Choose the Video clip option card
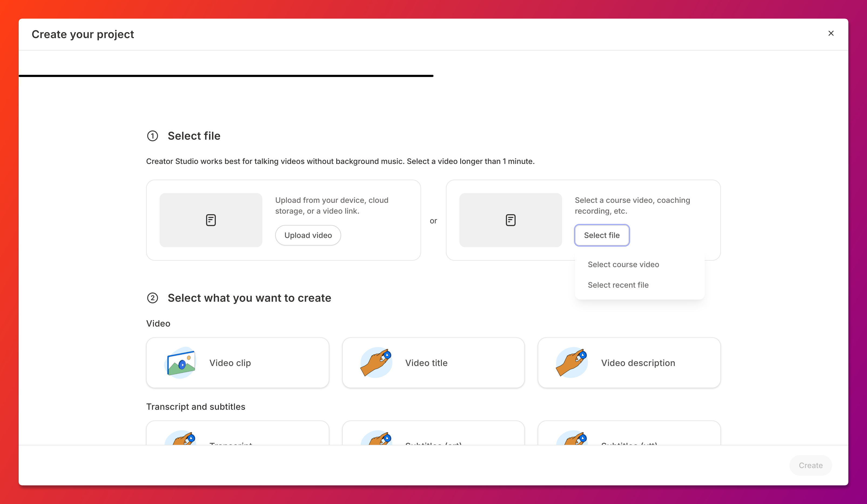Viewport: 867px width, 504px height. (x=237, y=363)
